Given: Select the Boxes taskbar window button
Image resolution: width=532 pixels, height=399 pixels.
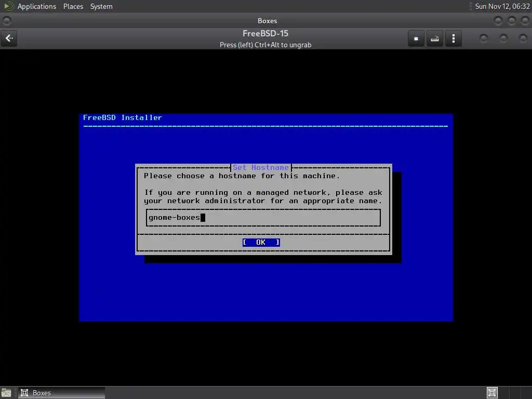Looking at the screenshot, I should (61, 393).
